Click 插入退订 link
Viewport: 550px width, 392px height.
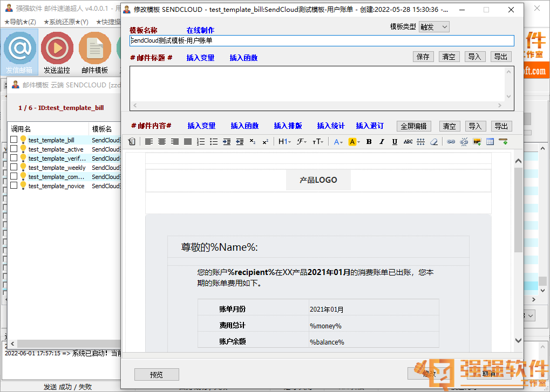(x=370, y=126)
